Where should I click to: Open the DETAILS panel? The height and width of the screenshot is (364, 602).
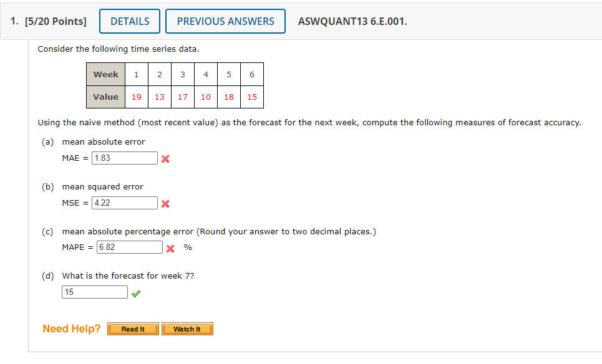(129, 21)
